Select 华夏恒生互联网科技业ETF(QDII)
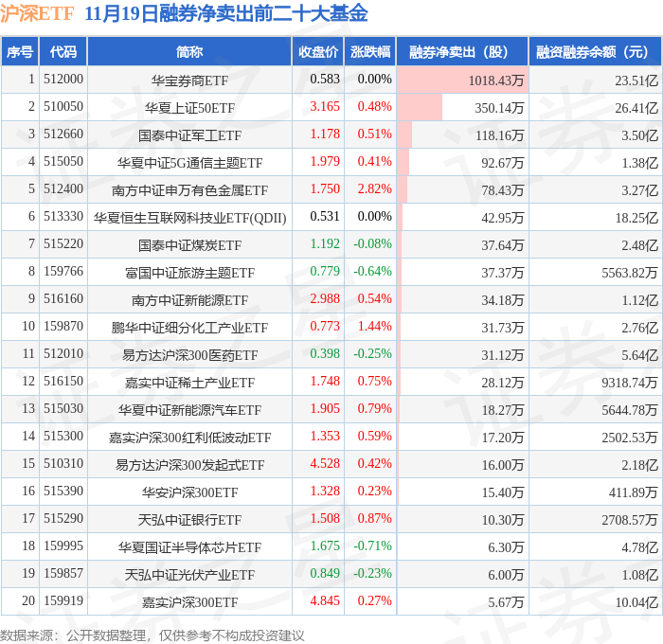Viewport: 663px width, 644px height. coord(189,218)
